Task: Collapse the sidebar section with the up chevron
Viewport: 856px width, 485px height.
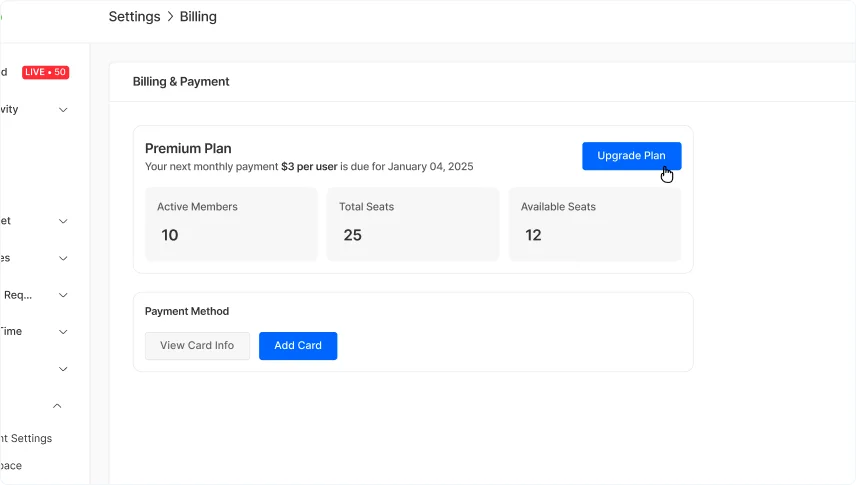Action: pyautogui.click(x=57, y=406)
